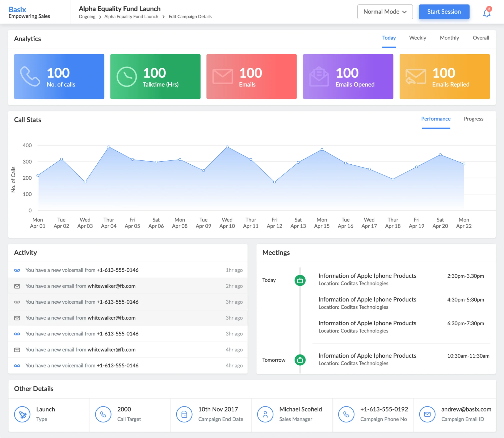The image size is (504, 438).
Task: Select the Performance tab in Call Stats
Action: coord(436,119)
